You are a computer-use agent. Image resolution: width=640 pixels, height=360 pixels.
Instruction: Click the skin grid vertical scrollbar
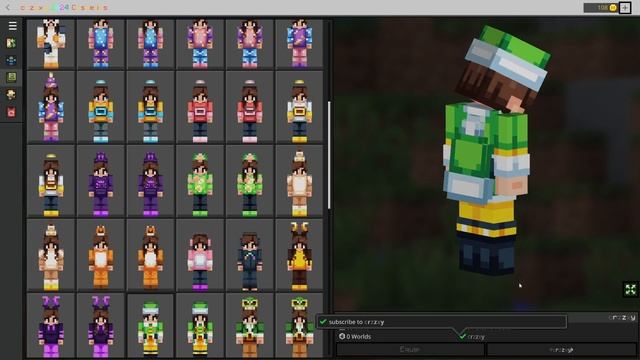pos(329,155)
